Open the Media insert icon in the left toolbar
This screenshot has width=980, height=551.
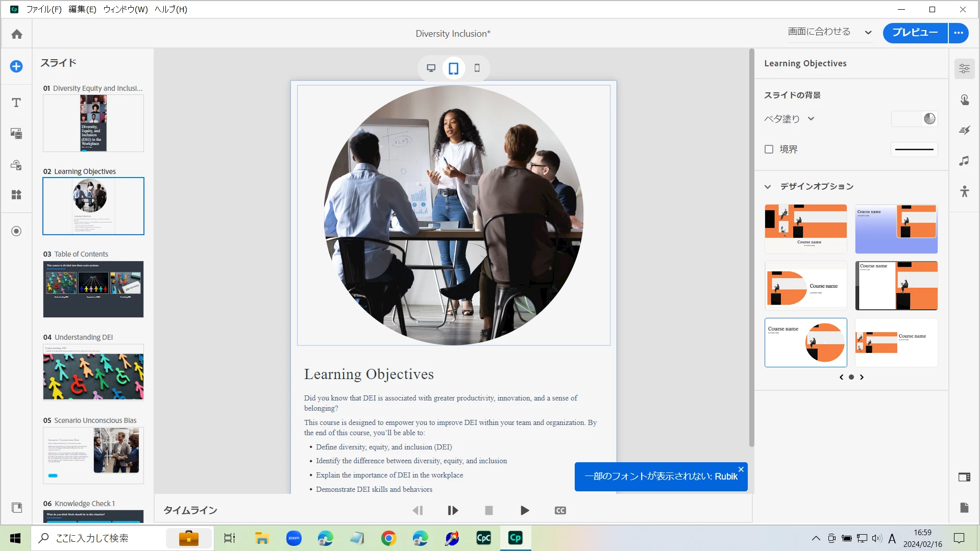[x=16, y=134]
